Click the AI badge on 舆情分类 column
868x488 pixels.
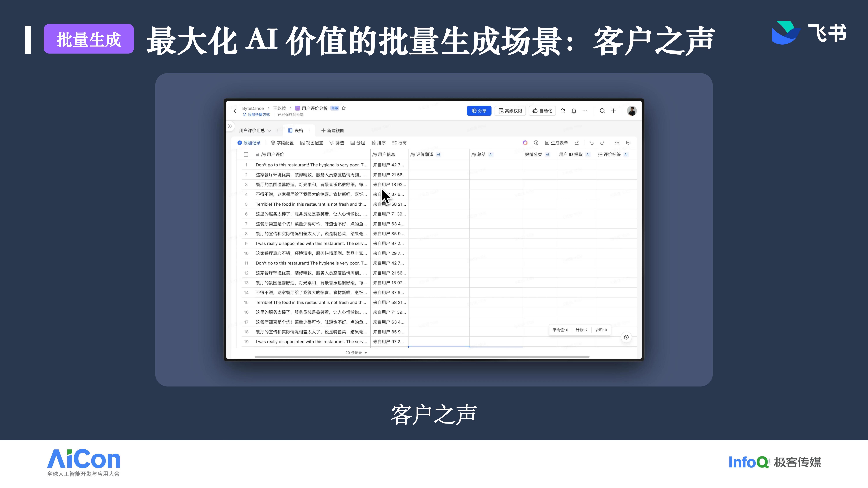547,155
